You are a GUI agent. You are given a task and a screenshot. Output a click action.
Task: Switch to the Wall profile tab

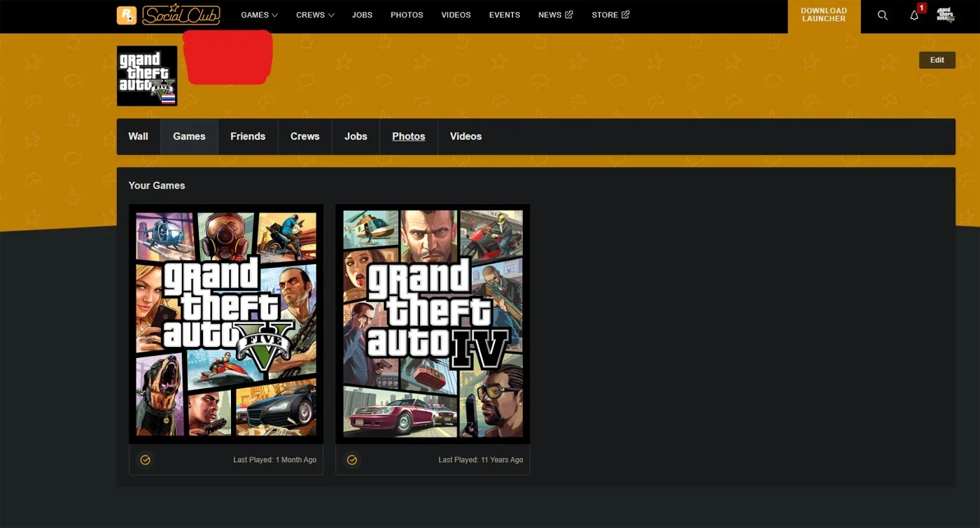139,136
